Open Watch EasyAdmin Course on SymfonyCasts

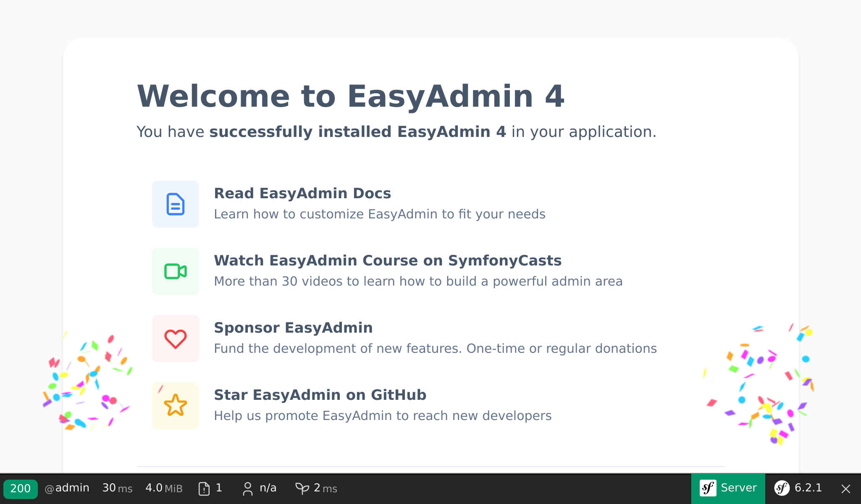tap(388, 260)
